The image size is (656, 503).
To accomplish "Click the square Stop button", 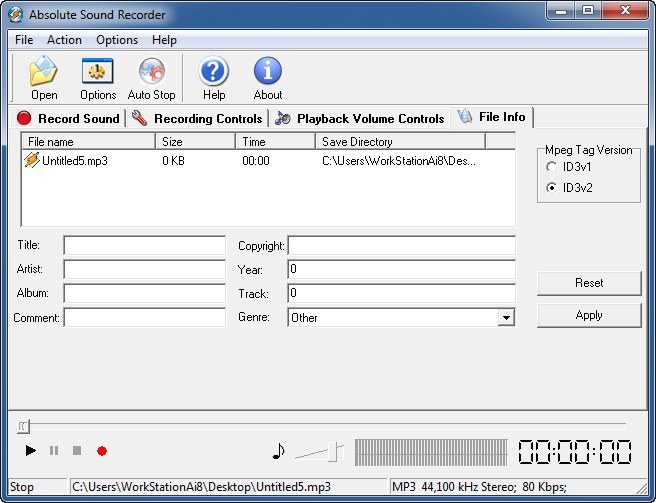I will pyautogui.click(x=77, y=451).
